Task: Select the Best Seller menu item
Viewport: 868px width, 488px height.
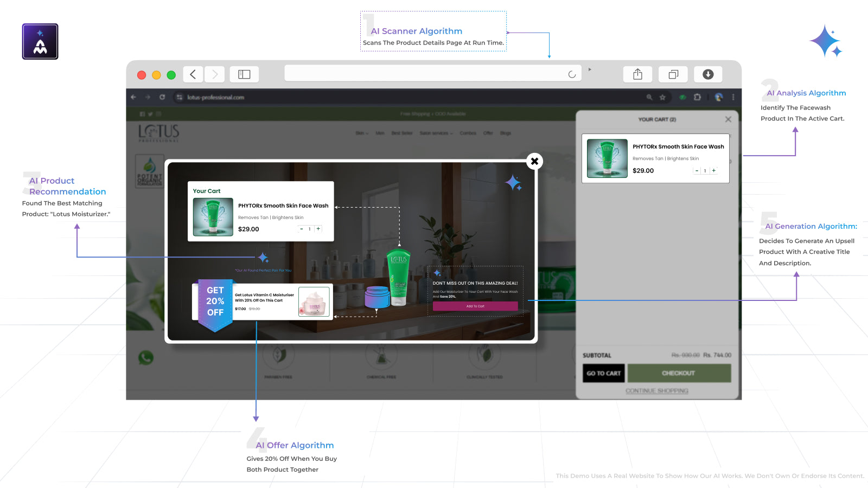Action: coord(402,133)
